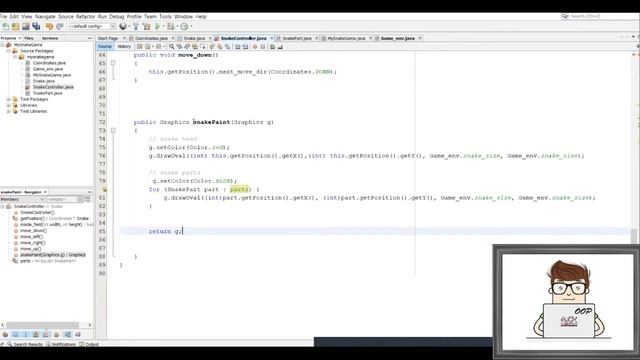Click the Previous Bookmark editor icon
Screen dimensions: 640x360
[x=211, y=47]
